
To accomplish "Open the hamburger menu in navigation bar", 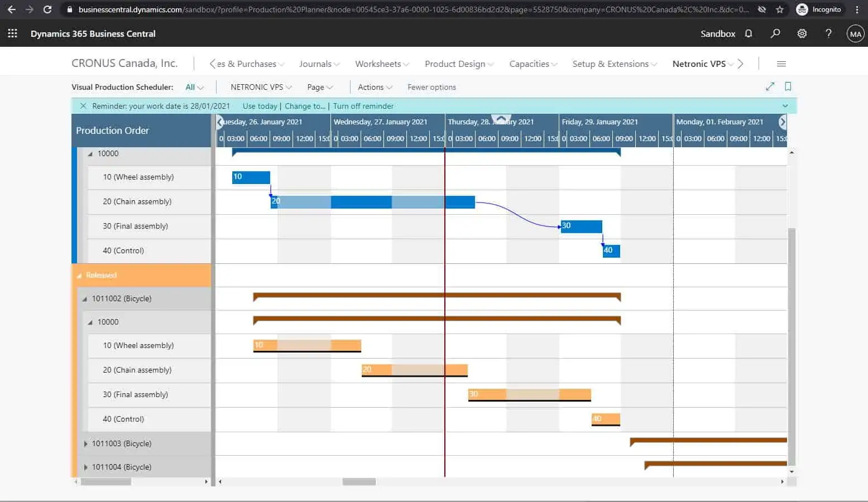I will (781, 64).
